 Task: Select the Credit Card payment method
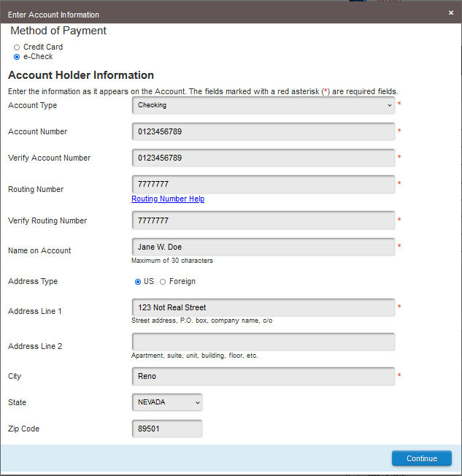pyautogui.click(x=17, y=47)
